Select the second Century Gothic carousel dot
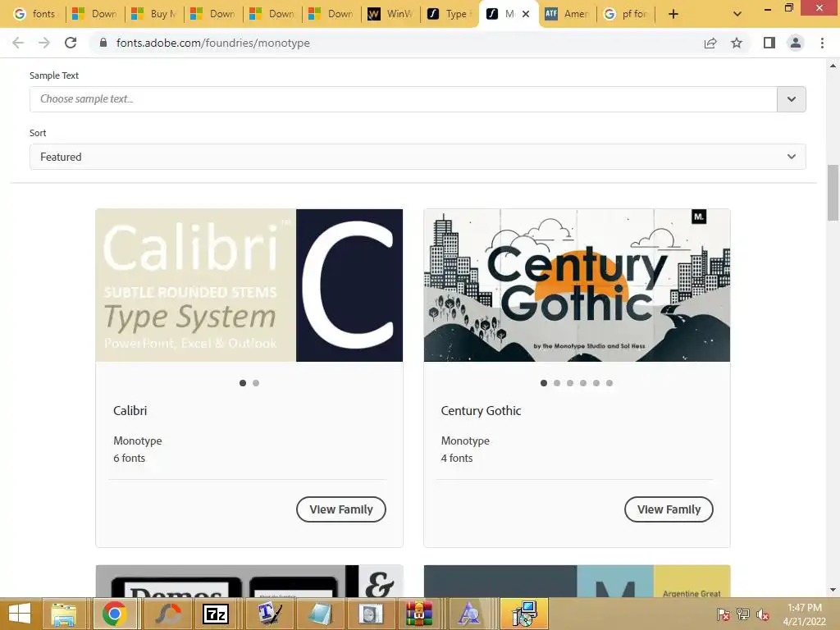Viewport: 840px width, 630px height. (x=557, y=383)
